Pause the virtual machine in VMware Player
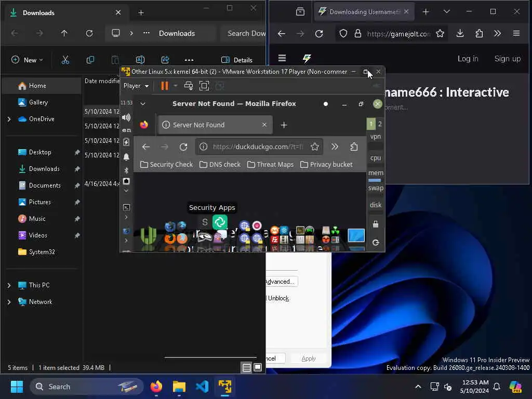 165,86
